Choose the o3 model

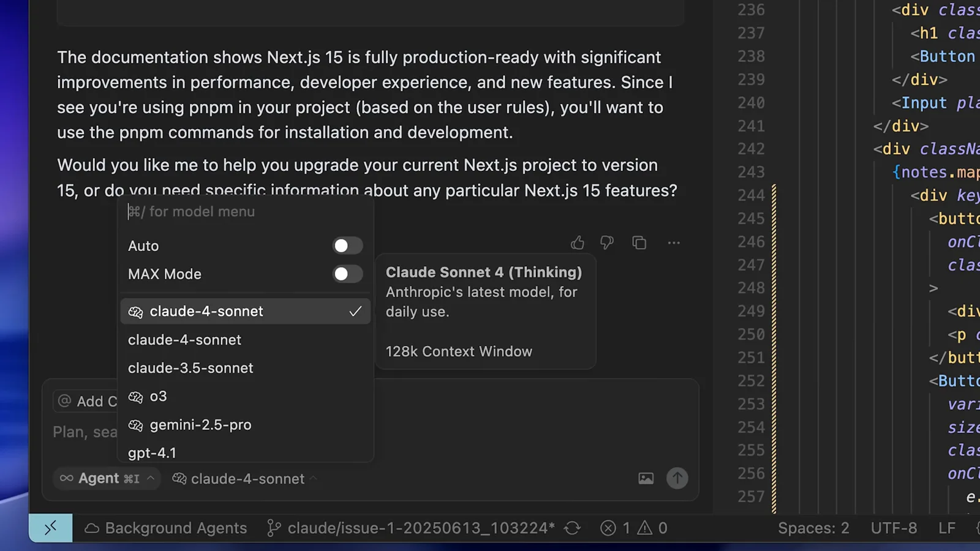click(x=246, y=396)
